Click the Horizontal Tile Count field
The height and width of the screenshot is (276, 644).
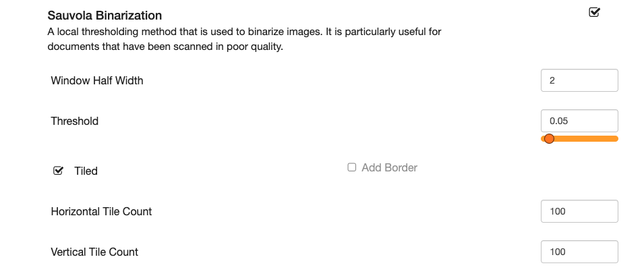(x=579, y=211)
